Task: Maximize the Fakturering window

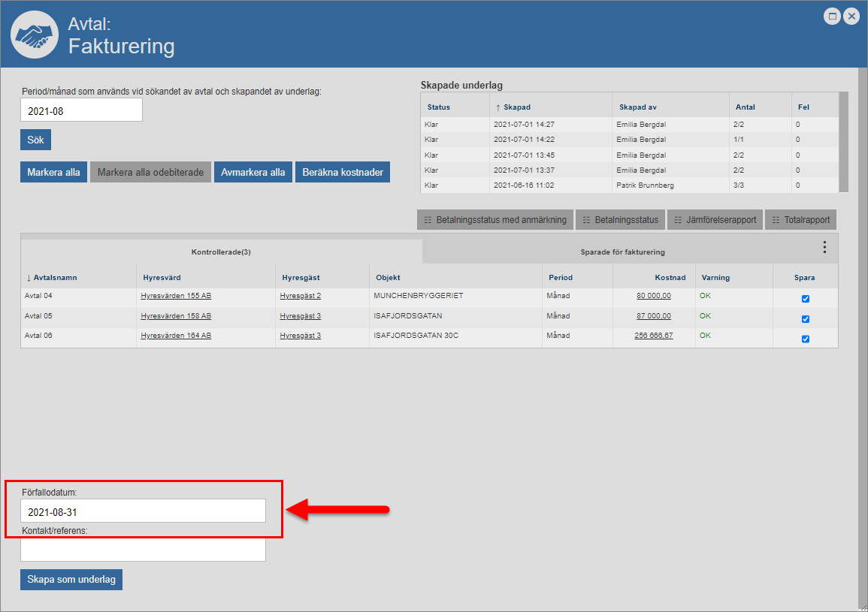Action: pos(832,17)
